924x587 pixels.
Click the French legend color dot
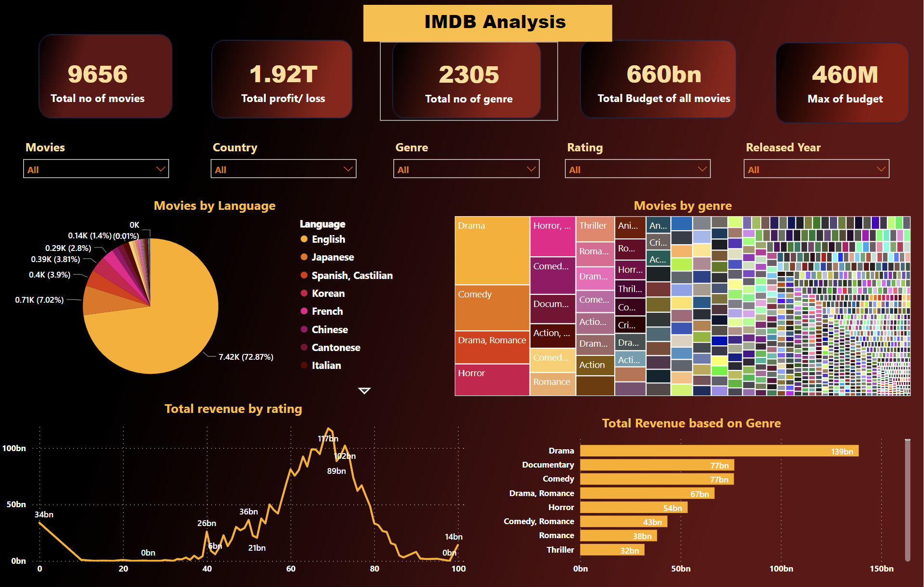[x=304, y=311]
